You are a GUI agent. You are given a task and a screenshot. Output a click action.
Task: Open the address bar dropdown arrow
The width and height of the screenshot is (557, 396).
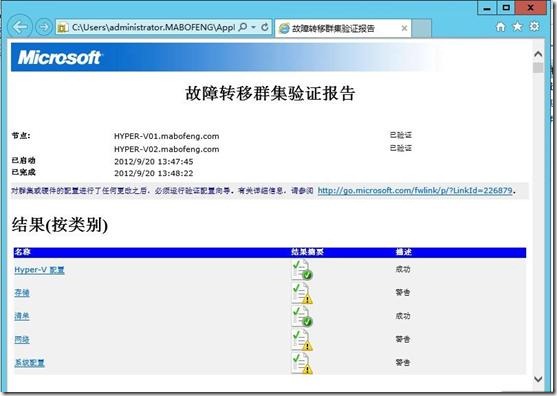click(254, 27)
